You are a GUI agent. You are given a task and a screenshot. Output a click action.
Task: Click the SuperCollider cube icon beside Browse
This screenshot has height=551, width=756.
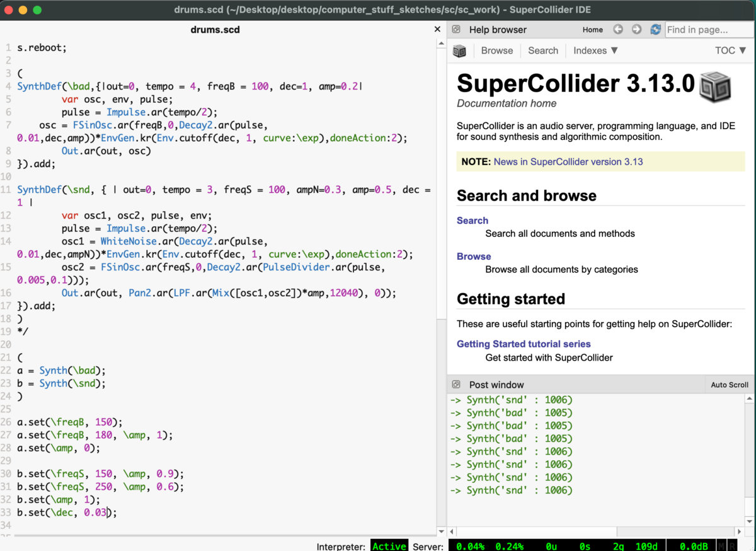click(460, 50)
